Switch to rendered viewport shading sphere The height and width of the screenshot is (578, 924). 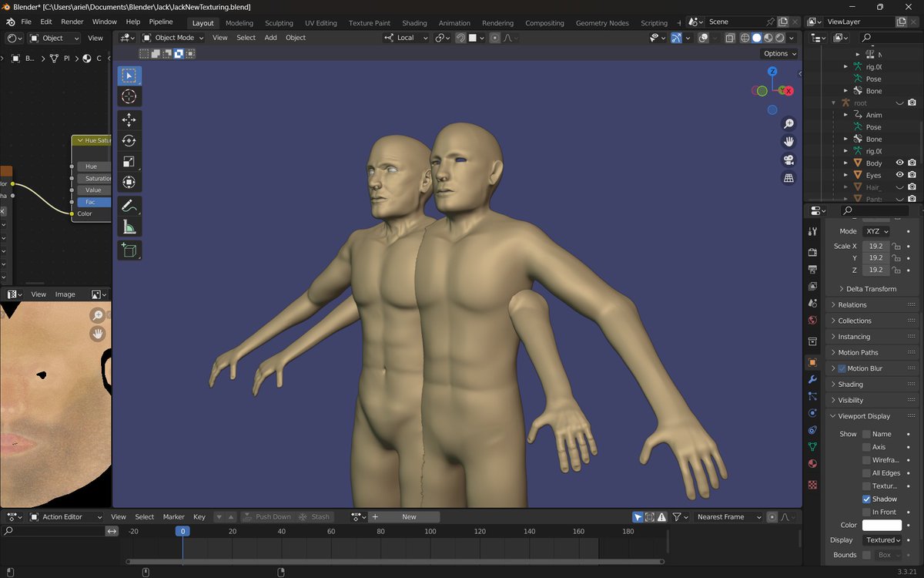pyautogui.click(x=779, y=38)
